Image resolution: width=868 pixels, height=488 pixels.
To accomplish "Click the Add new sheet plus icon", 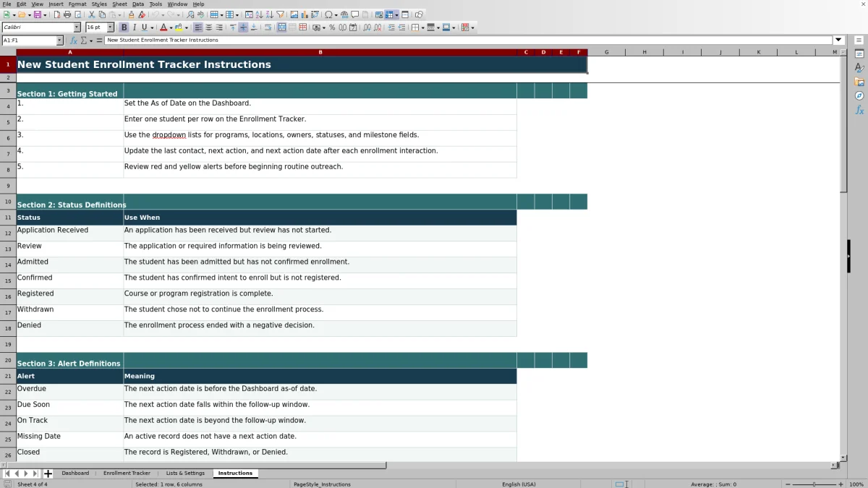I will (x=48, y=474).
